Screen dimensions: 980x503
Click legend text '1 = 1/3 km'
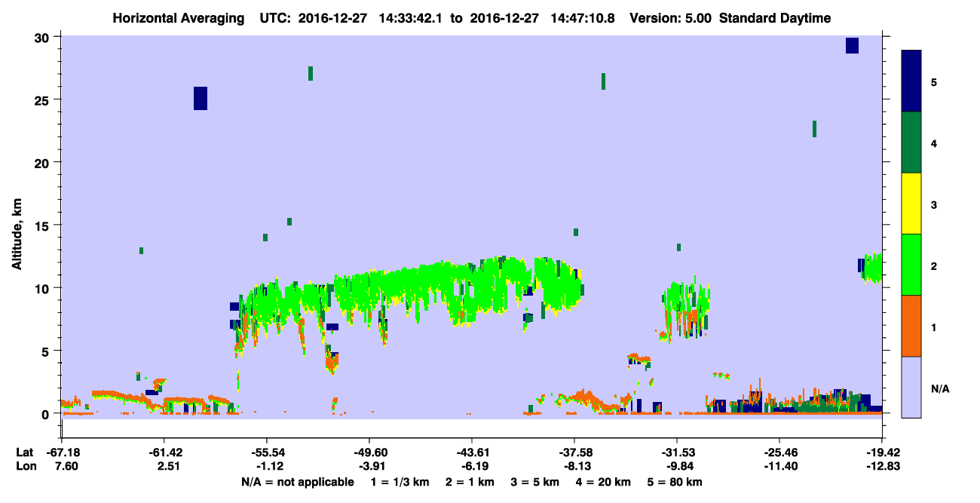pos(400,482)
